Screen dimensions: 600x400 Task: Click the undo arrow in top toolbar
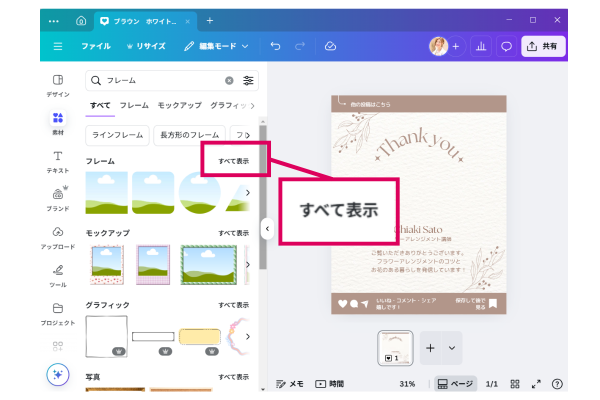tap(275, 46)
